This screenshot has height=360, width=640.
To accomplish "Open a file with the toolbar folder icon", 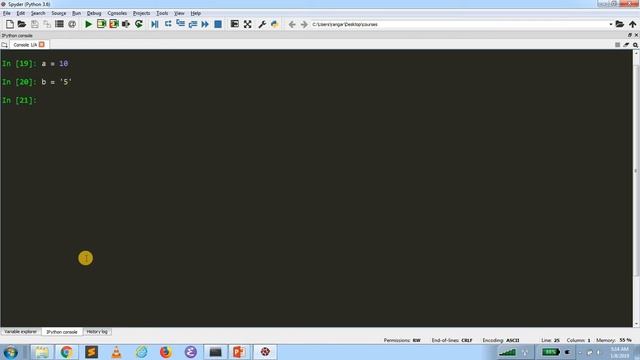I will click(22, 24).
